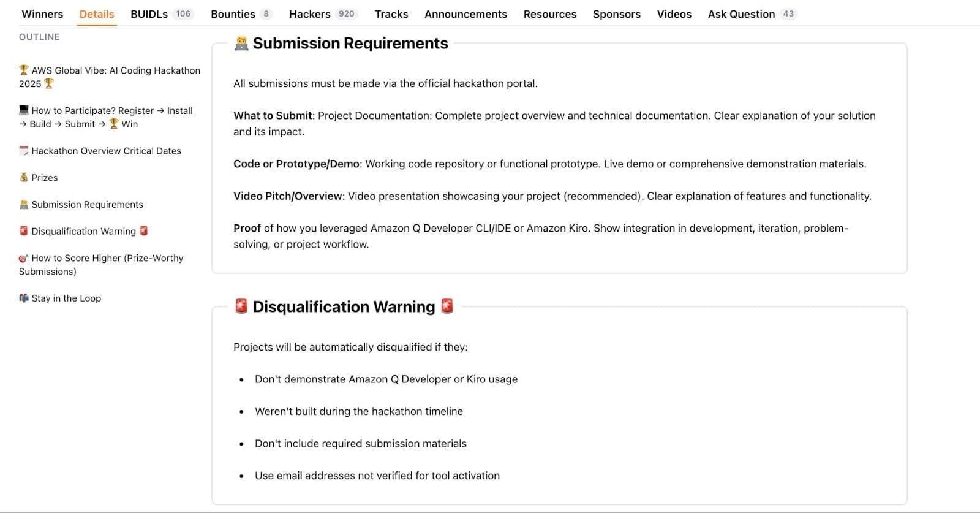Click the target icon beside How to Score Higher
The image size is (980, 513).
coord(24,258)
